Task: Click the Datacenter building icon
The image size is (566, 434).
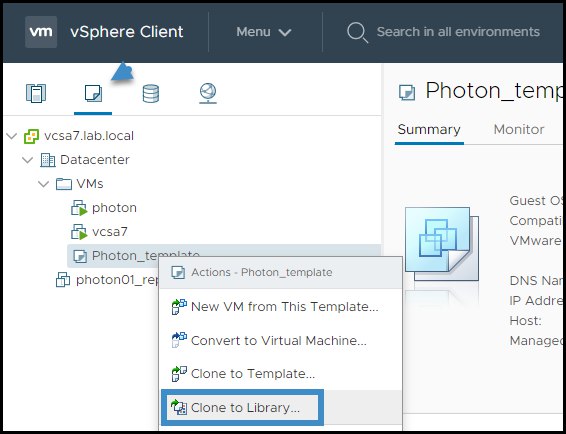Action: pos(48,160)
